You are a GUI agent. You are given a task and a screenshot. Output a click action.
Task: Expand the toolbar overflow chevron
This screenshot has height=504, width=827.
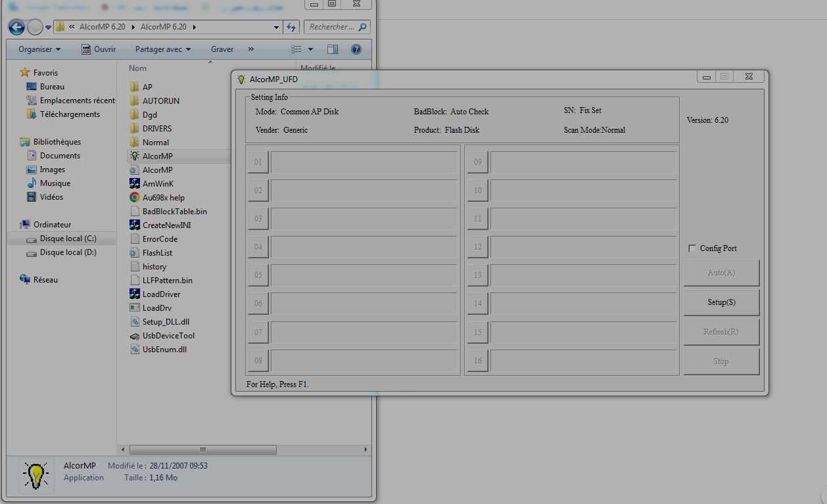[x=250, y=49]
